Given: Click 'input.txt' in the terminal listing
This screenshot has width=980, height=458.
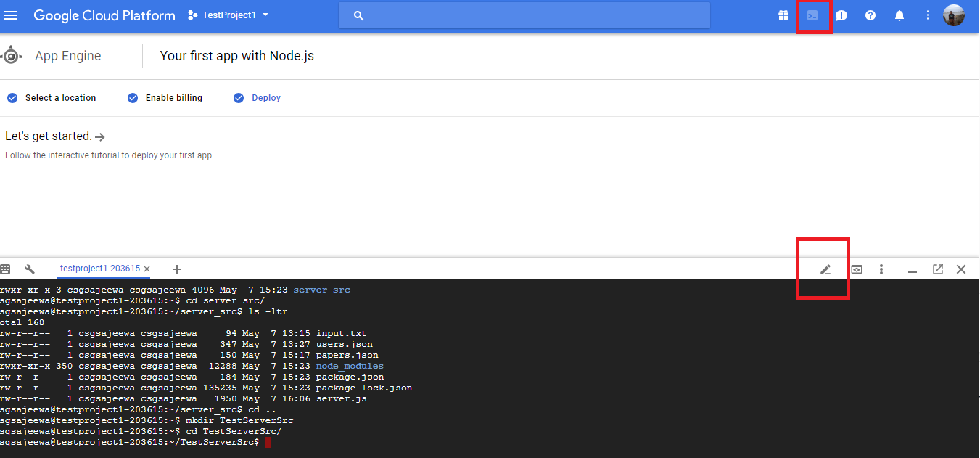Looking at the screenshot, I should point(342,333).
